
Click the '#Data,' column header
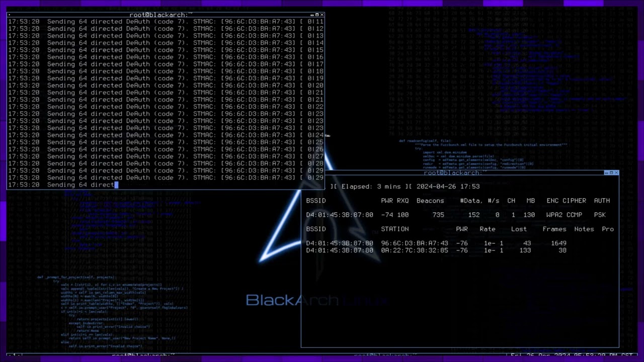coord(471,201)
